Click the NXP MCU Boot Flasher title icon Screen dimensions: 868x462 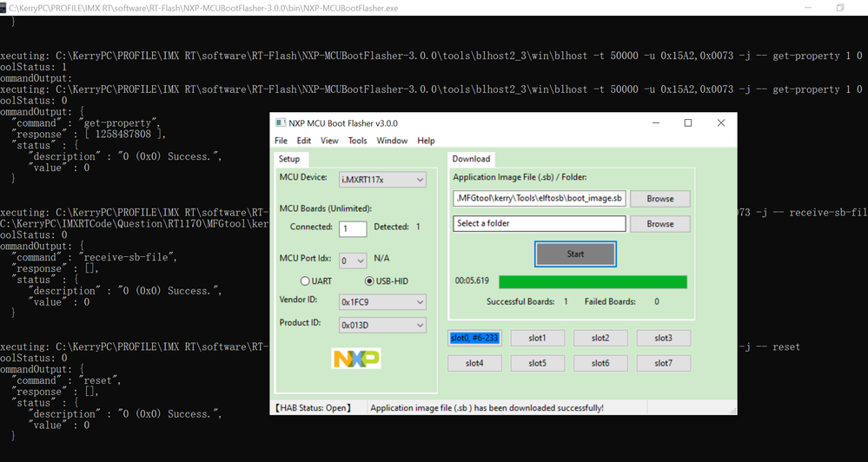point(281,122)
